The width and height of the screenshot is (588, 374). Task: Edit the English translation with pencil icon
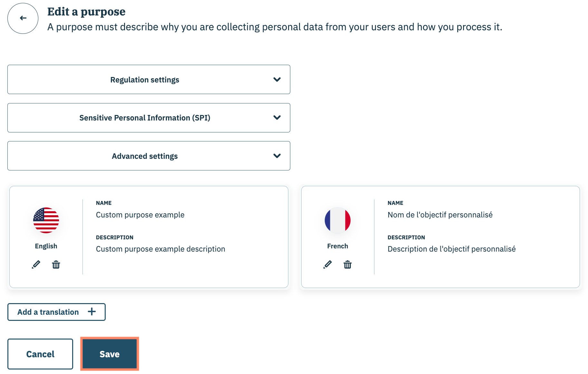click(36, 264)
